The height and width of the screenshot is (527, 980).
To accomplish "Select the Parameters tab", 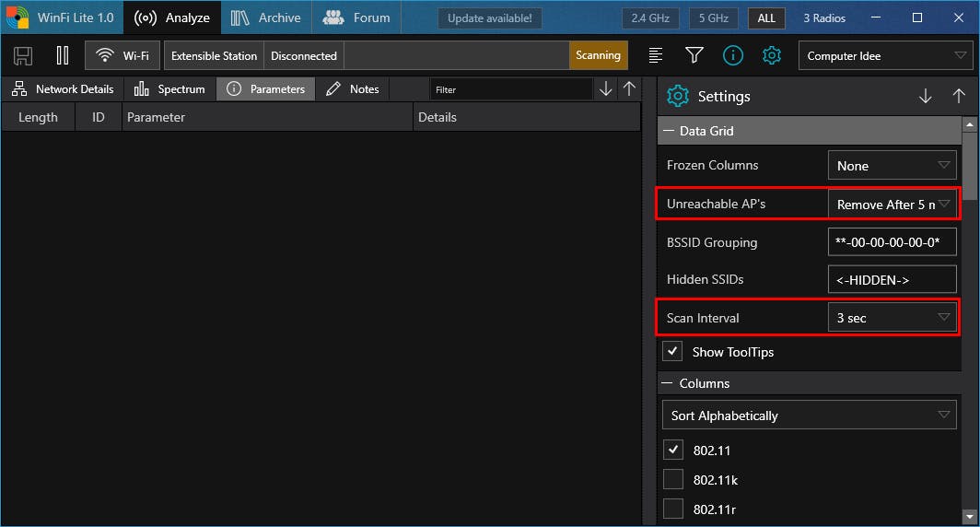I will [265, 88].
